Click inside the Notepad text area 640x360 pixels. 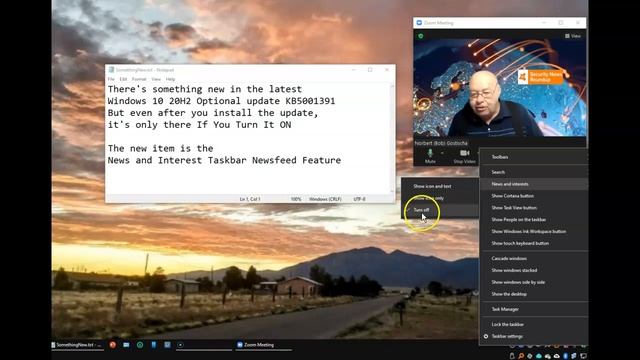247,139
